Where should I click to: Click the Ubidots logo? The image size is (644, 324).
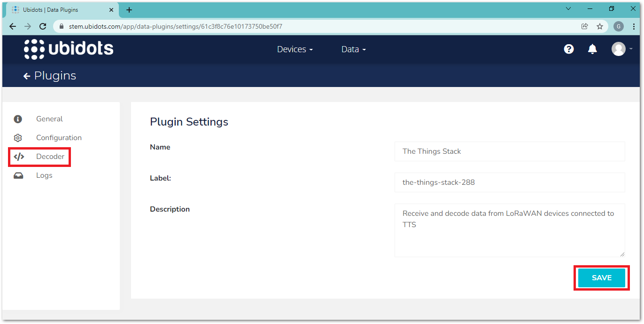pyautogui.click(x=69, y=49)
